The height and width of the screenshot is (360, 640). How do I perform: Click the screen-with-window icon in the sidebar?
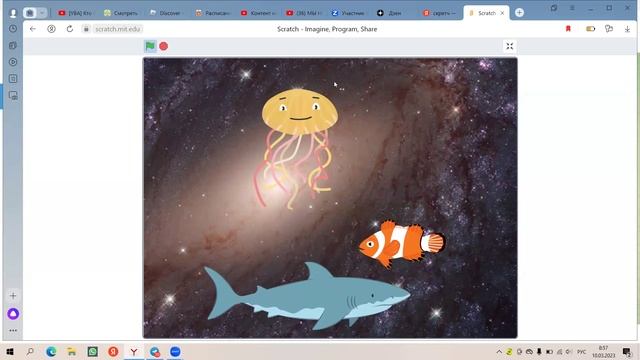tap(13, 96)
